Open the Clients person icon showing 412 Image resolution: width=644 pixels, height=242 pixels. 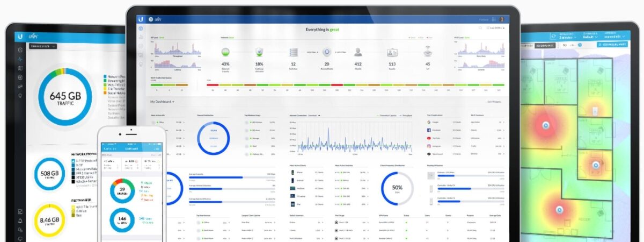[358, 52]
